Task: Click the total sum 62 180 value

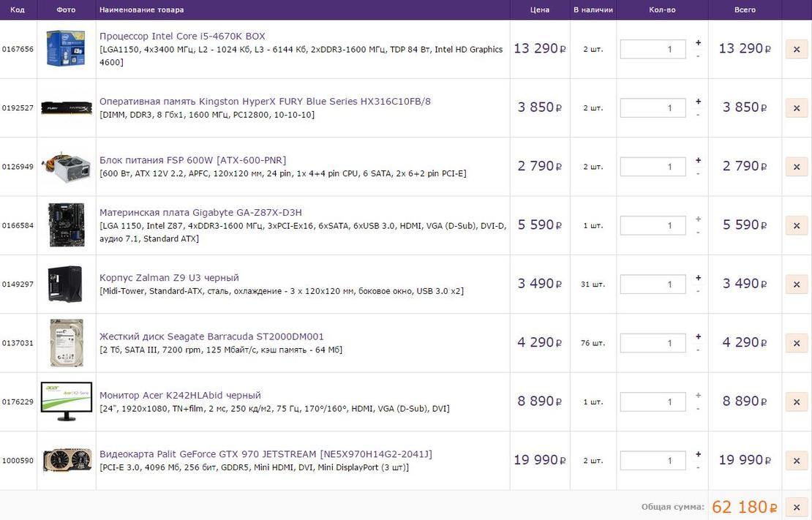Action: pyautogui.click(x=745, y=507)
